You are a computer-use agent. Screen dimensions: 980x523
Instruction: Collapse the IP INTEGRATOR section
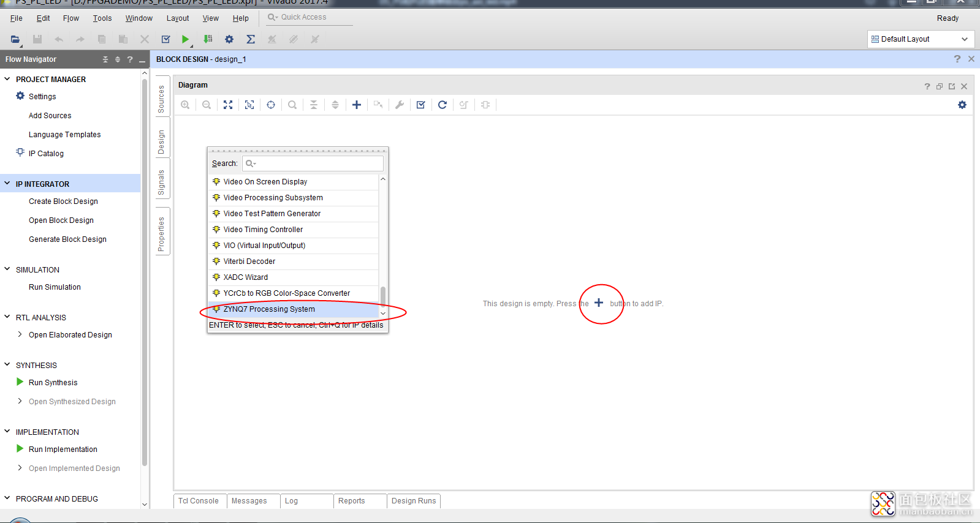[7, 184]
